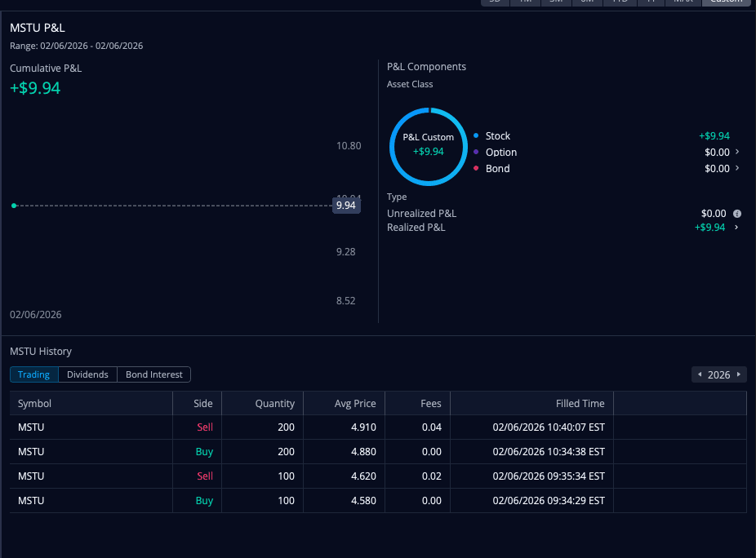Click the blue Stock legend dot

click(x=476, y=136)
